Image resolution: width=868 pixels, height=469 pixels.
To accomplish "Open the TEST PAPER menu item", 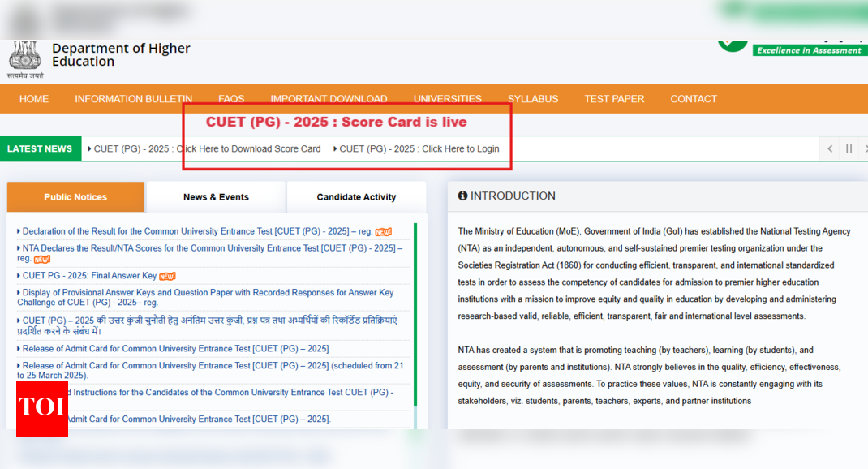I will tap(614, 99).
